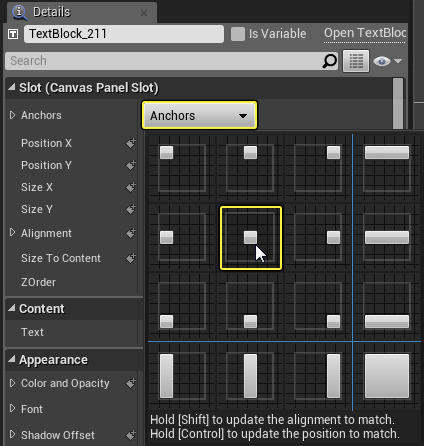This screenshot has height=446, width=424.
Task: Expand the Alignment property row
Action: click(12, 232)
